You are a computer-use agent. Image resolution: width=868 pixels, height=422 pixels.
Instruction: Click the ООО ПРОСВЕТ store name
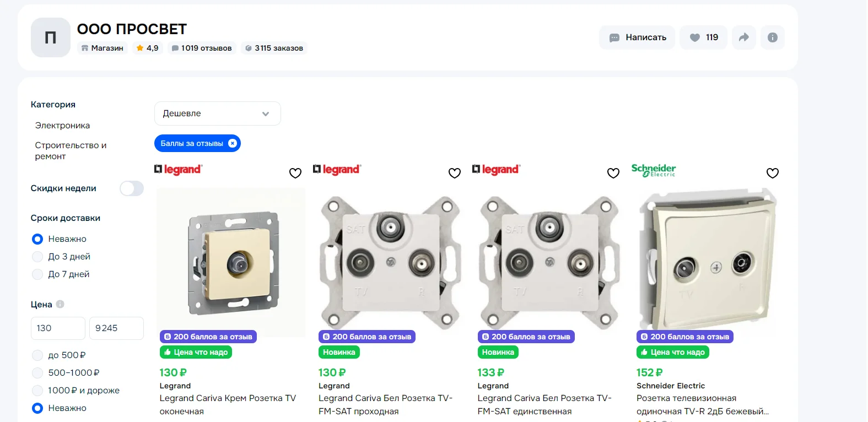click(132, 29)
